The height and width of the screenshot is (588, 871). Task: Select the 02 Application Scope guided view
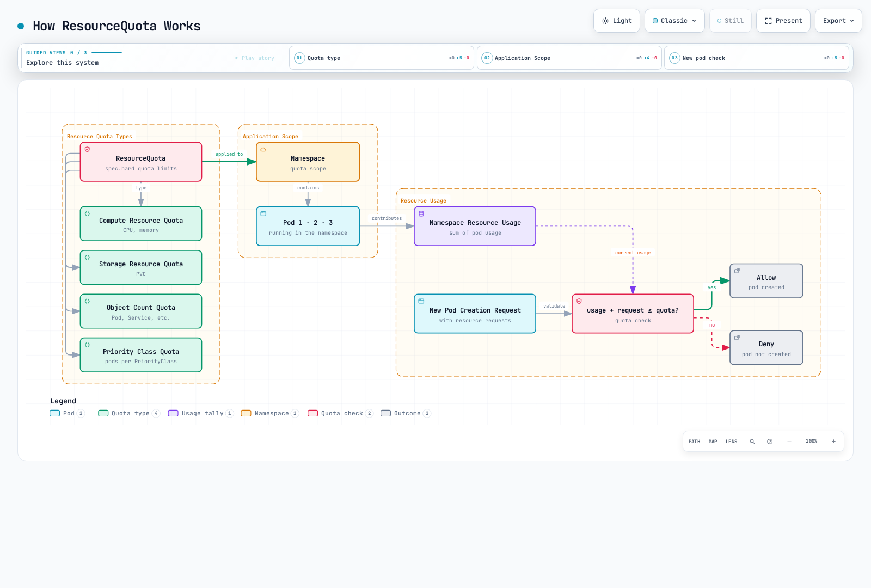click(569, 58)
